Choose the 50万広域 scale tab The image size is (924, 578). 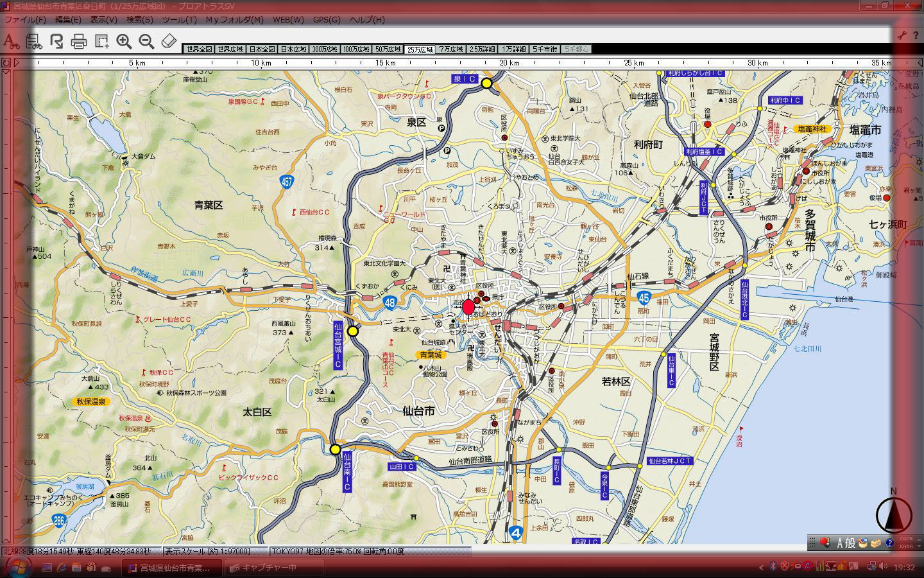[x=388, y=49]
